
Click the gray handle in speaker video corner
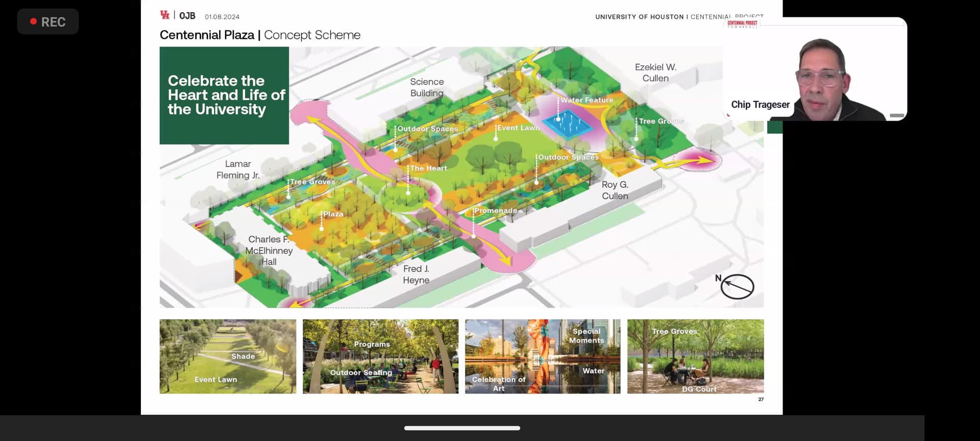pos(897,116)
